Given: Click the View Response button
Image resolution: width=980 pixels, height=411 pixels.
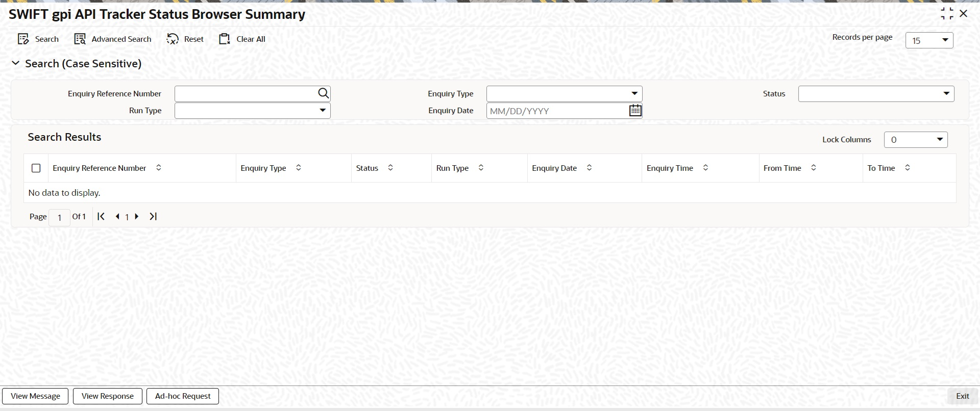Looking at the screenshot, I should coord(108,396).
